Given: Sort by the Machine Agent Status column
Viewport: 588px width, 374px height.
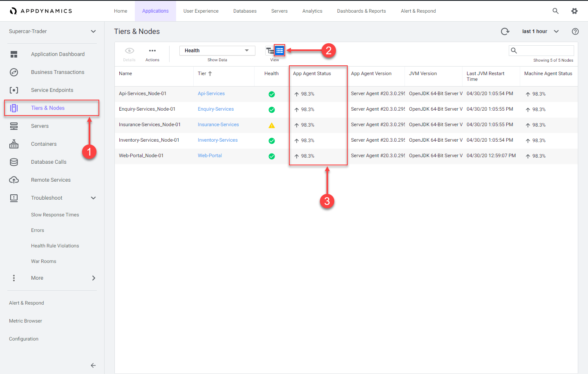Looking at the screenshot, I should point(548,73).
